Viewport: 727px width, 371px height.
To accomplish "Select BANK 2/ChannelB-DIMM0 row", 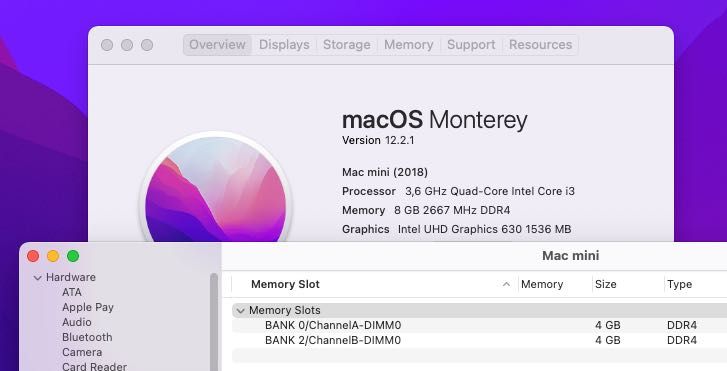I will click(479, 340).
